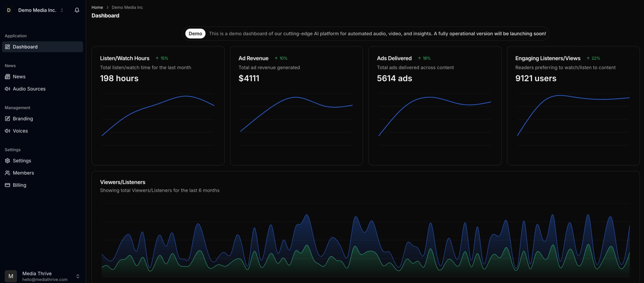
Task: Open the Members page
Action: click(x=43, y=173)
